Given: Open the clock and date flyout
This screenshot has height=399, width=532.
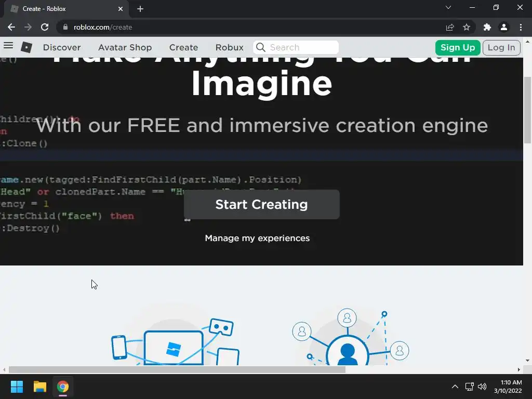Looking at the screenshot, I should (x=508, y=387).
